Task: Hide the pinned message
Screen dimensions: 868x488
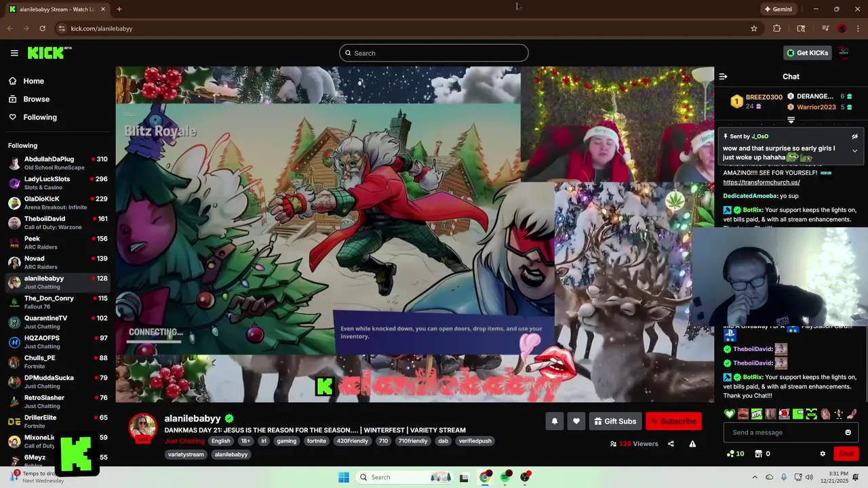Action: pos(854,136)
